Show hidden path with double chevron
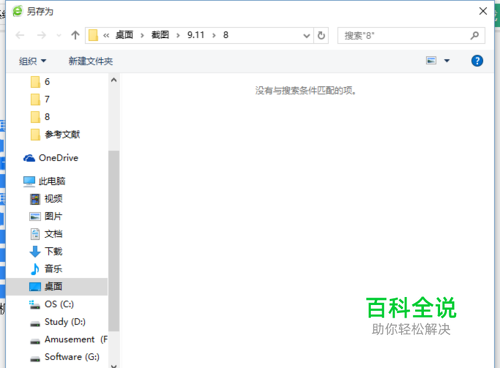500x368 pixels. (x=106, y=35)
